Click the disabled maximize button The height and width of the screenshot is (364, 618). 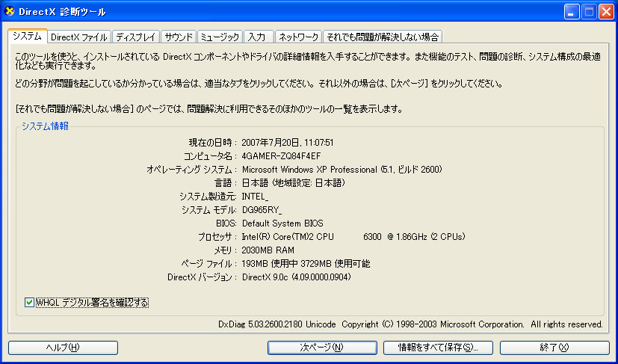(x=589, y=12)
